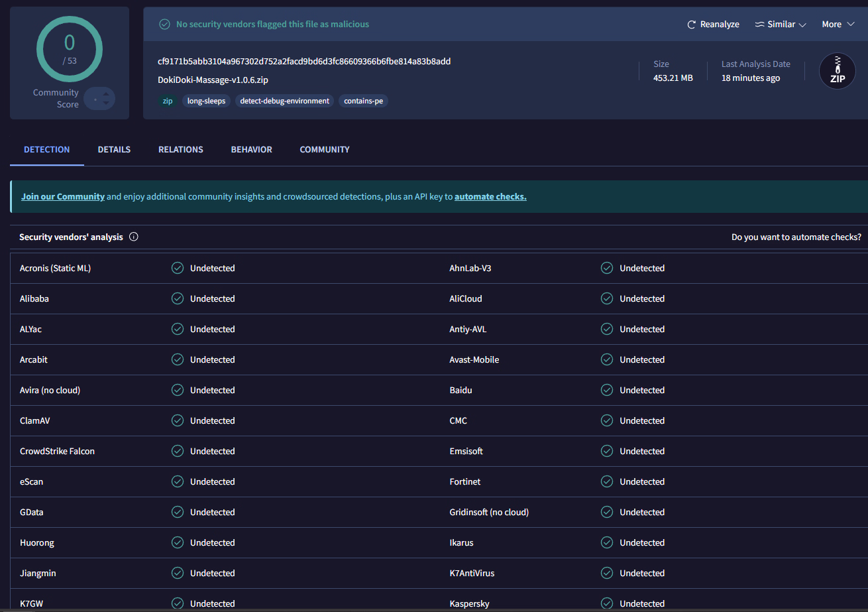Click the Huorong undetected check icon

pyautogui.click(x=178, y=543)
